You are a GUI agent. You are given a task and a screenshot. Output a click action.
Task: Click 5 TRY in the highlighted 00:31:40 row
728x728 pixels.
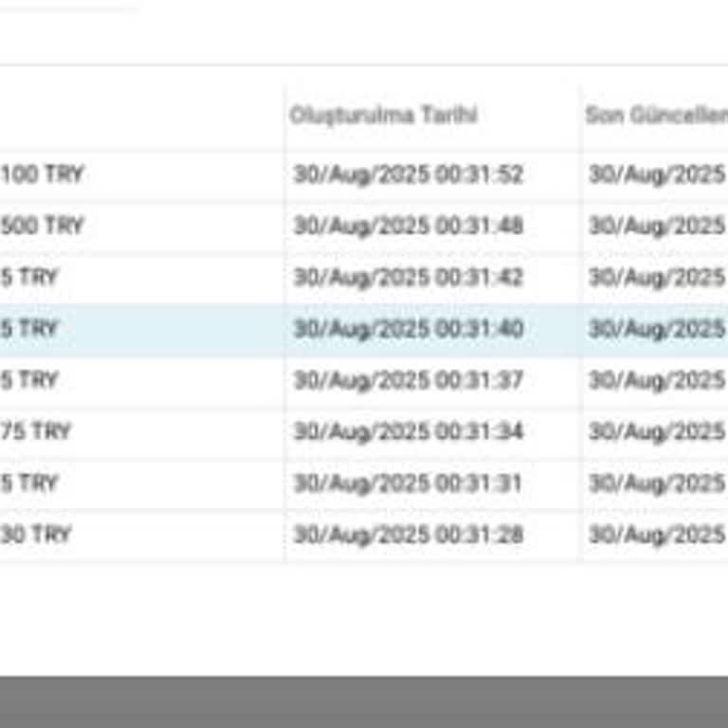tap(28, 329)
